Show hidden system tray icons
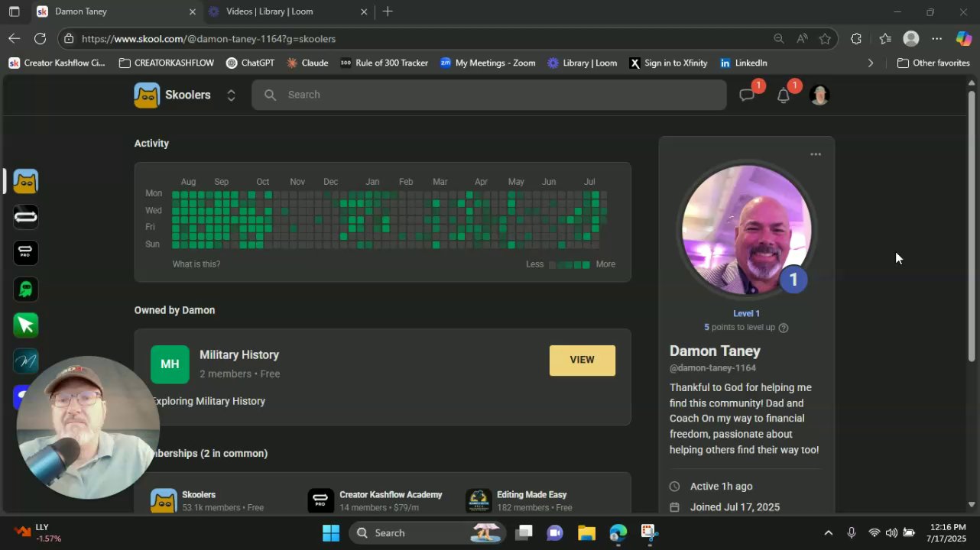This screenshot has width=980, height=550. (828, 532)
